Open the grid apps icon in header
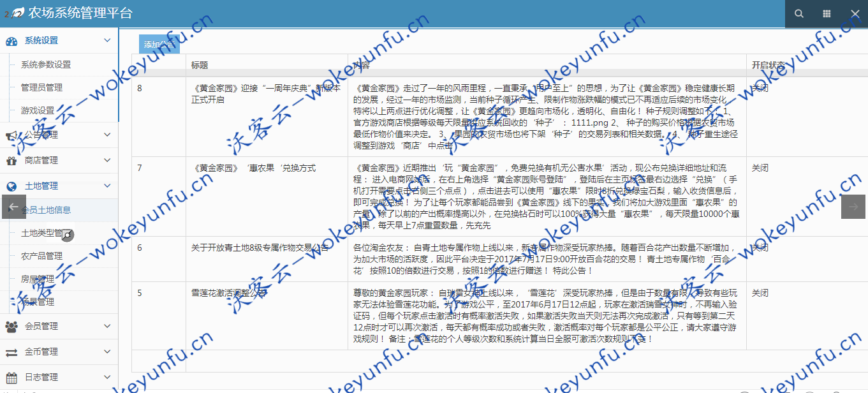Image resolution: width=868 pixels, height=393 pixels. (827, 13)
